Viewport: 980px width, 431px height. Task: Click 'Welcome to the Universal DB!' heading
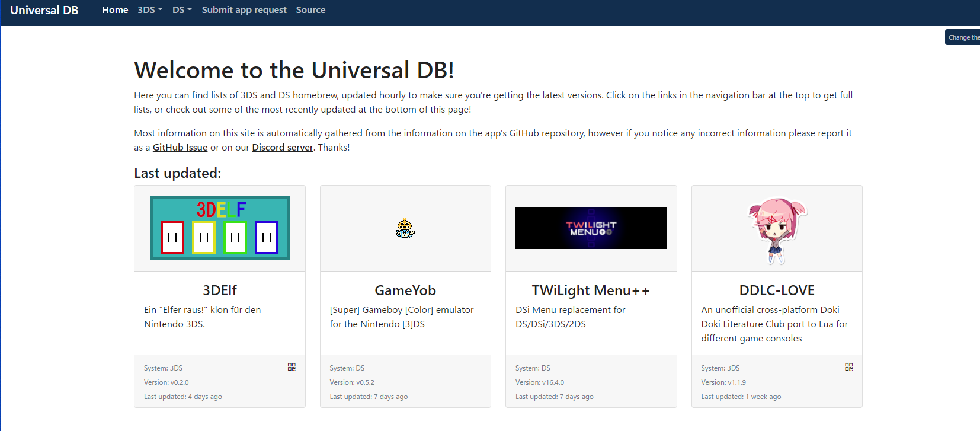pyautogui.click(x=294, y=70)
